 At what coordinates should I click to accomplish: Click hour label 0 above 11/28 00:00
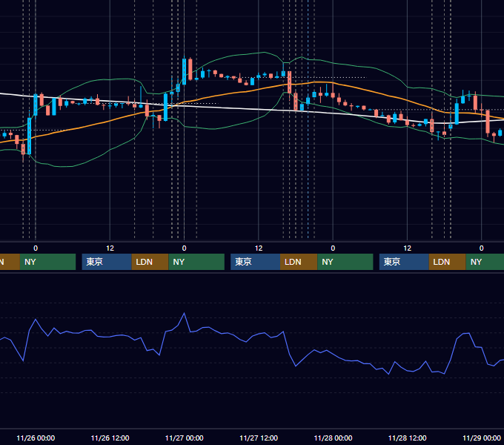[x=333, y=248]
